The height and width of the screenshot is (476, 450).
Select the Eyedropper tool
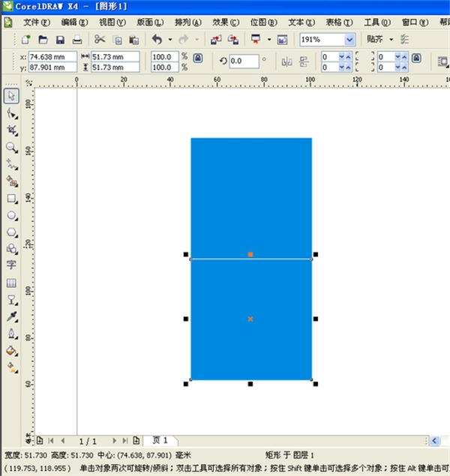[12, 316]
